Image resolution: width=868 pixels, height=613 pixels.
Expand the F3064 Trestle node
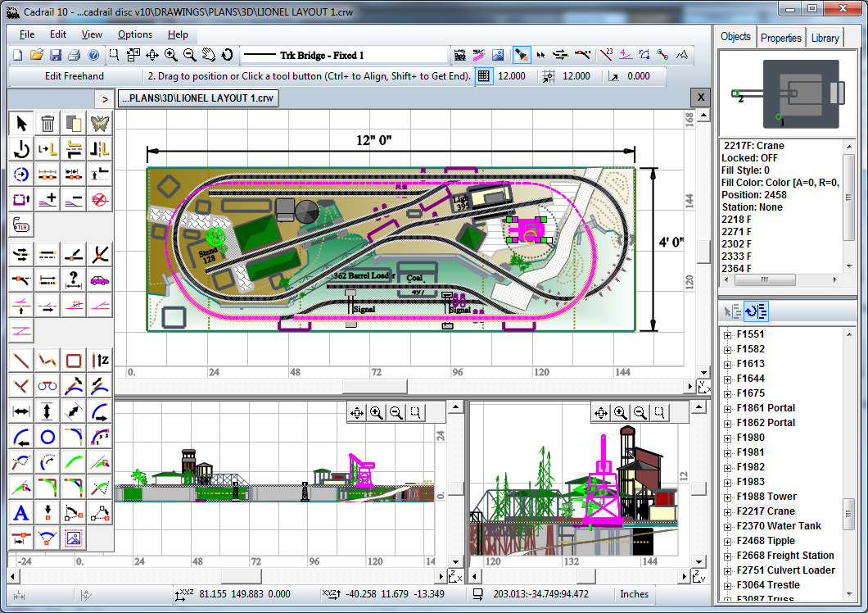click(x=727, y=585)
